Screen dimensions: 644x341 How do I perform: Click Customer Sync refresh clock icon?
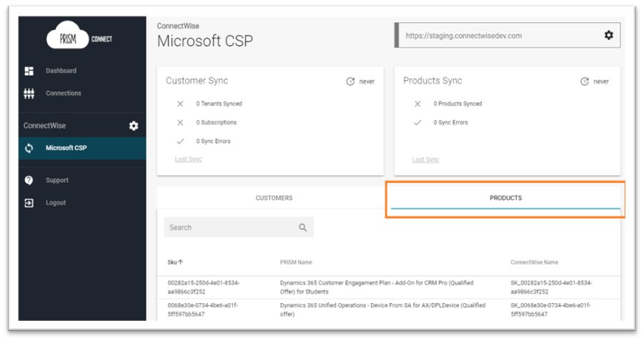(350, 81)
